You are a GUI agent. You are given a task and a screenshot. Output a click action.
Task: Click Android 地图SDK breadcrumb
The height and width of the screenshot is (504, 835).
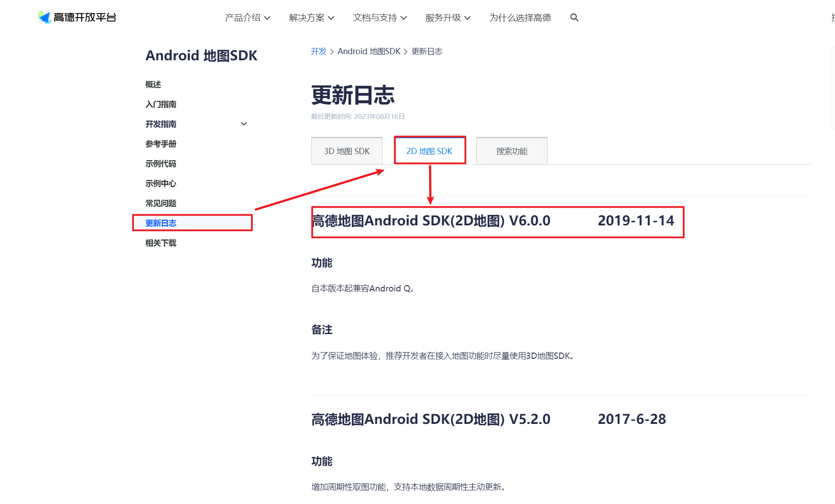click(369, 52)
